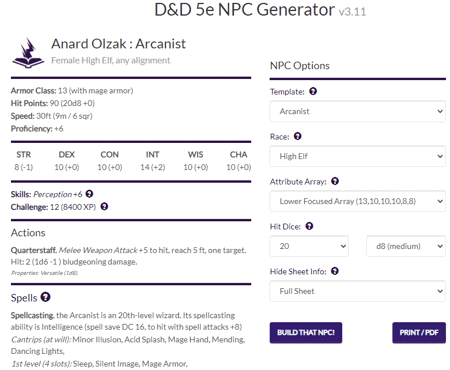Select the d8 (medium) hit die dropdown

click(x=406, y=246)
